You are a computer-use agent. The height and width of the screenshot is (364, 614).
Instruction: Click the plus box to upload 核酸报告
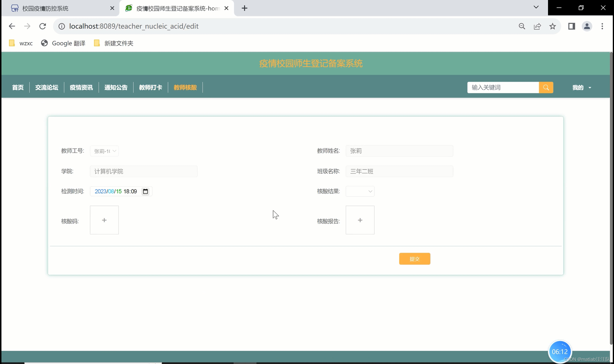pos(360,220)
